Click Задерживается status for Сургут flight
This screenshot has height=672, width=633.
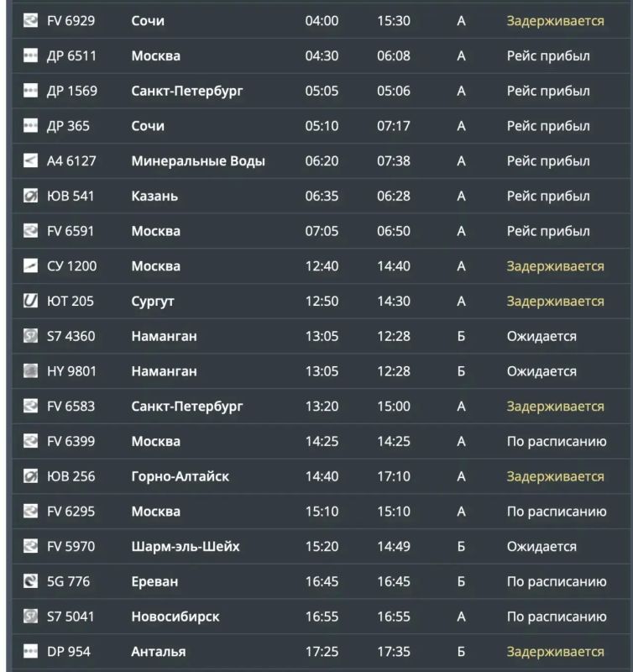(556, 302)
